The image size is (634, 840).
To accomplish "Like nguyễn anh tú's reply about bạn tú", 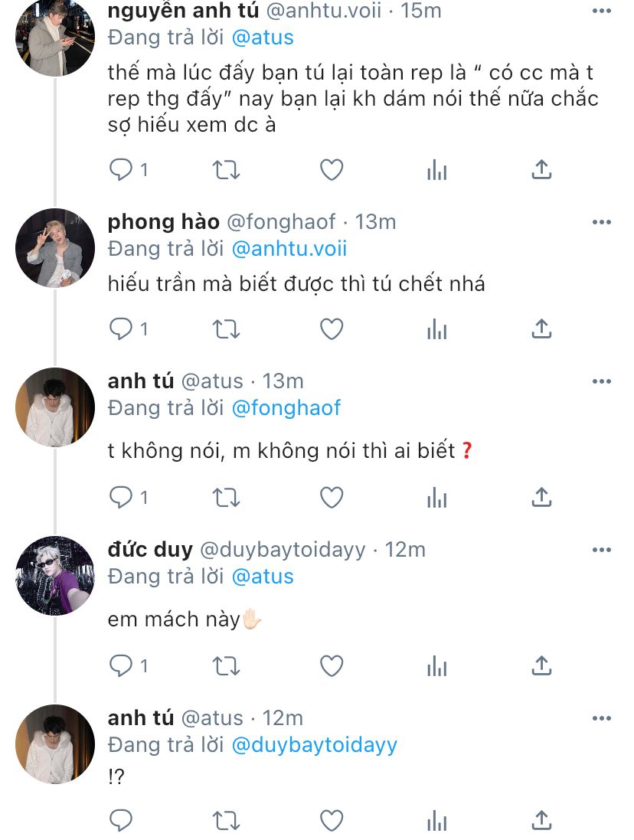I will click(x=331, y=170).
